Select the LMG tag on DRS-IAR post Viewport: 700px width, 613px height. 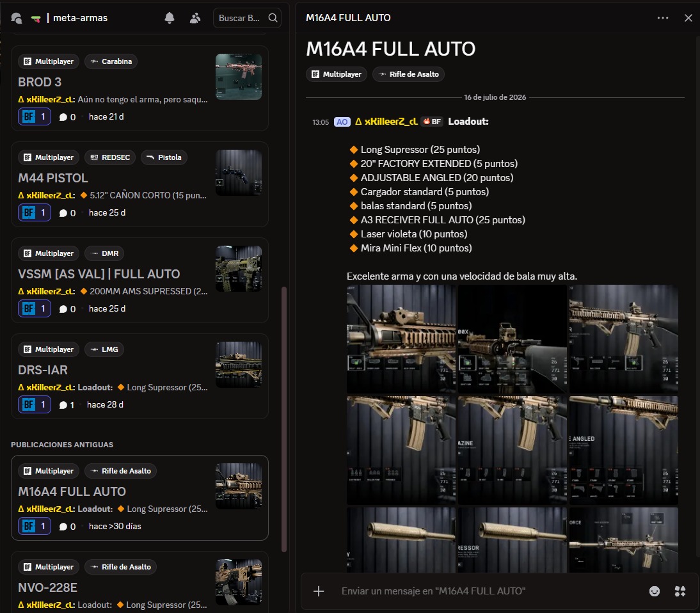tap(104, 349)
